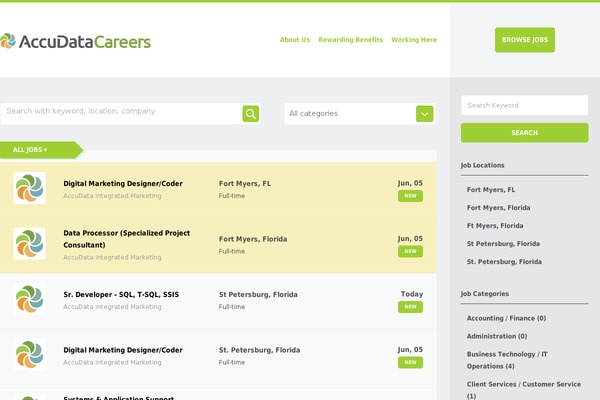Click NEW badge on Sr. Developer row
This screenshot has height=400, width=600.
[x=410, y=307]
